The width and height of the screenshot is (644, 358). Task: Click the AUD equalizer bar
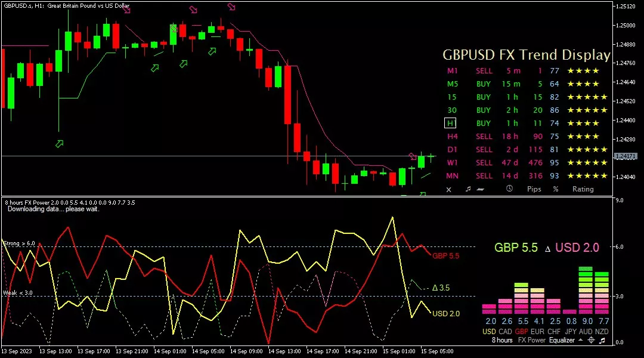click(586, 290)
